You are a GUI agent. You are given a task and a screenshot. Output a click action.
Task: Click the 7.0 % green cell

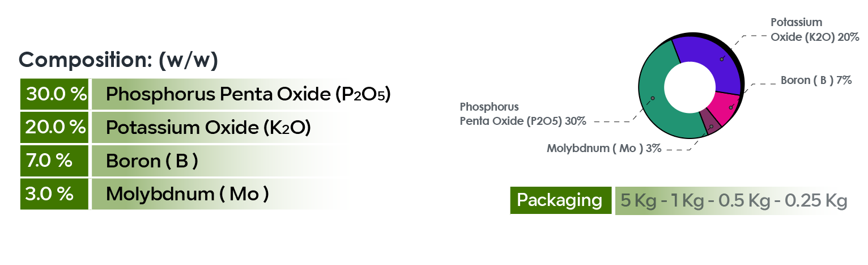pyautogui.click(x=54, y=161)
